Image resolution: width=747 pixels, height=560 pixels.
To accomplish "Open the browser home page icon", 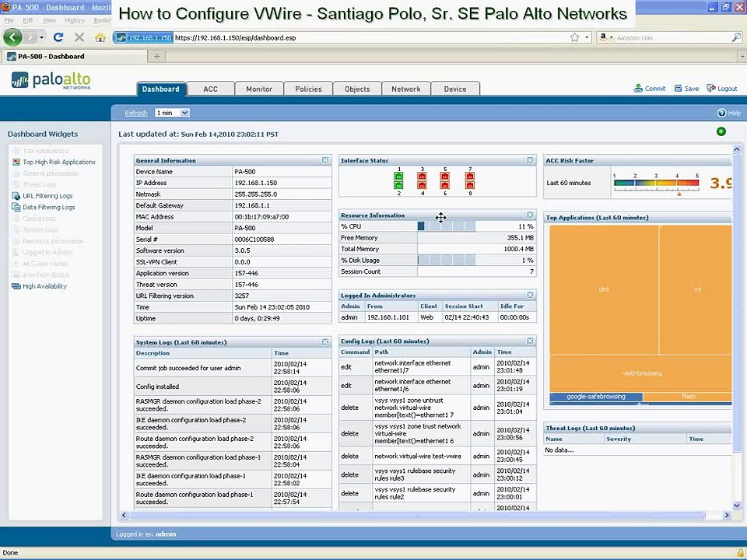I will tap(100, 37).
